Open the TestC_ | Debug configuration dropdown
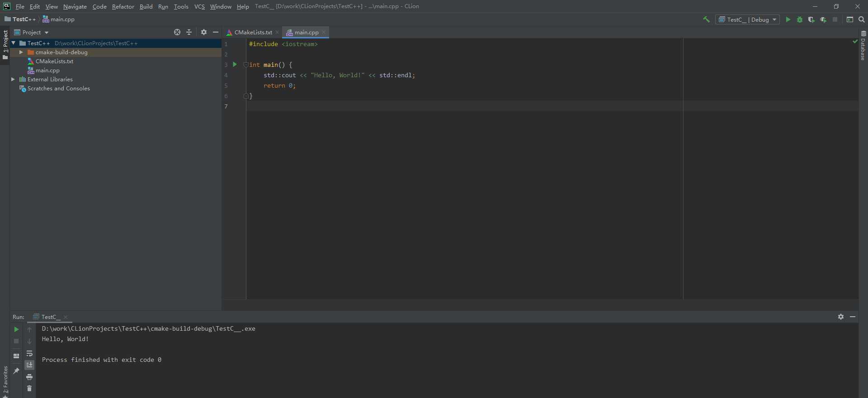868x398 pixels. click(748, 19)
